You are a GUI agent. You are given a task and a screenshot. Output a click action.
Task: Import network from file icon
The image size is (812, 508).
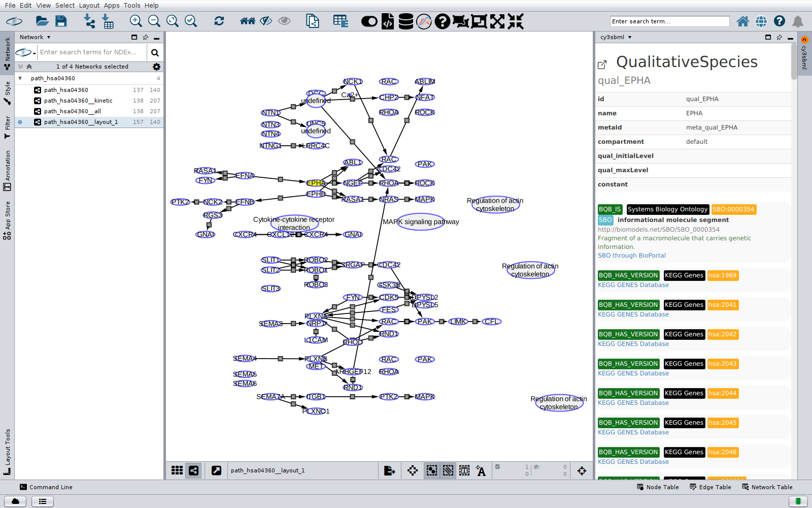(89, 21)
